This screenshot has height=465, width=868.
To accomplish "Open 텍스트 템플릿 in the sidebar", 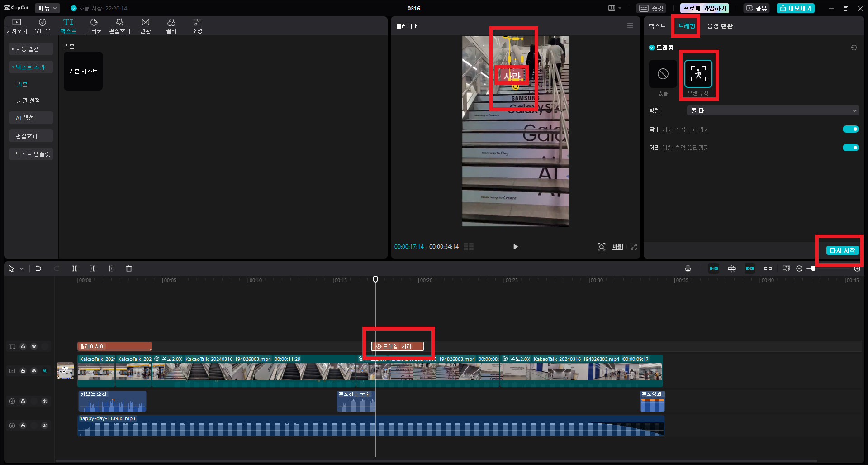I will (x=31, y=154).
